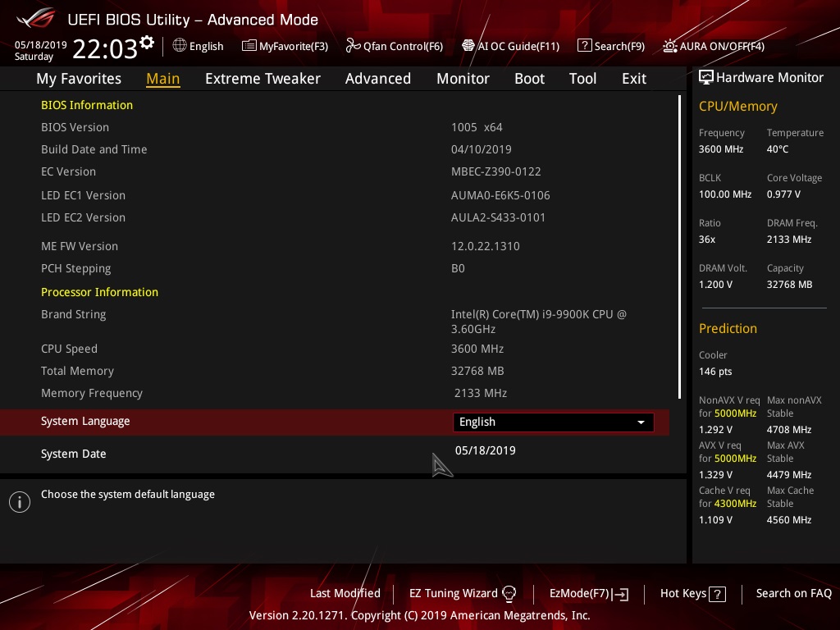Click the ROG logo icon
Screen dimensions: 840x630
pos(36,18)
